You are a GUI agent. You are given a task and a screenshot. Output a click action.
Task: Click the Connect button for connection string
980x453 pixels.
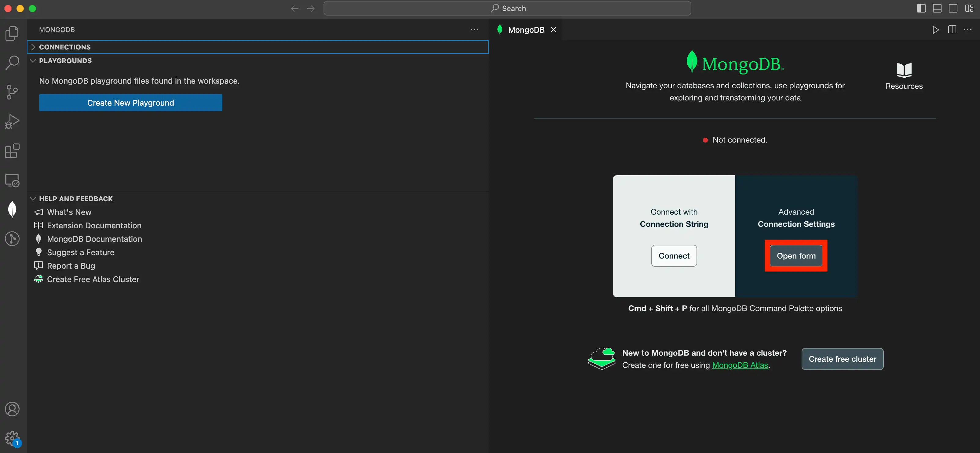coord(674,255)
